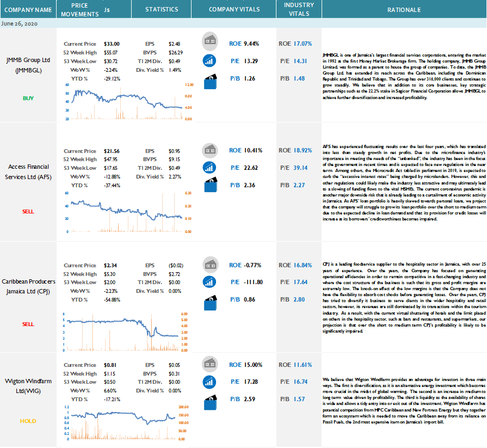
Task: Click the JMMBGL rationale paragraph
Action: tap(404, 76)
